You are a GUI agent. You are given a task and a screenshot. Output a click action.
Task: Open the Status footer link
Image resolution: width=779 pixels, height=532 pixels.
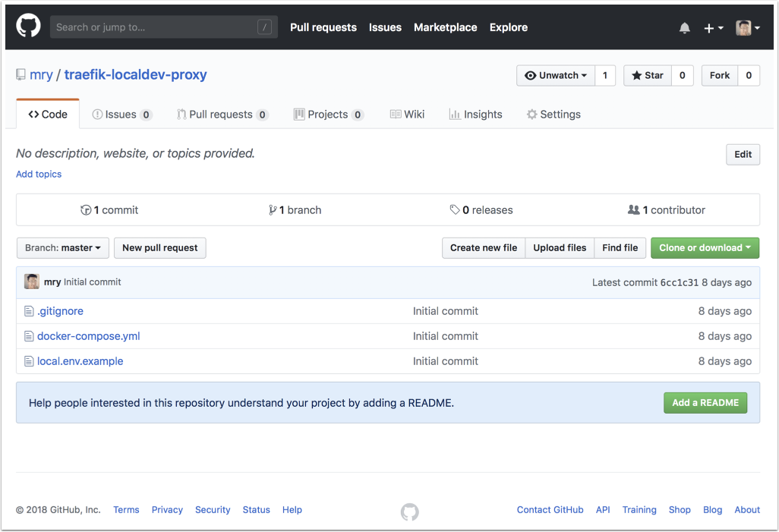click(257, 510)
